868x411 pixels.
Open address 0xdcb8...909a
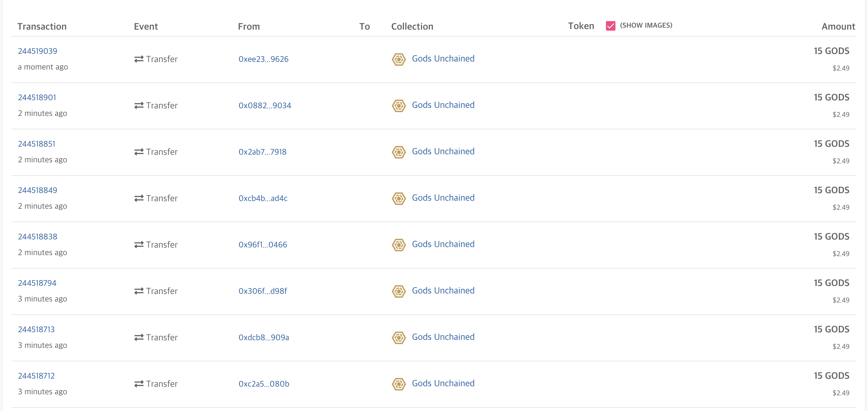coord(264,338)
